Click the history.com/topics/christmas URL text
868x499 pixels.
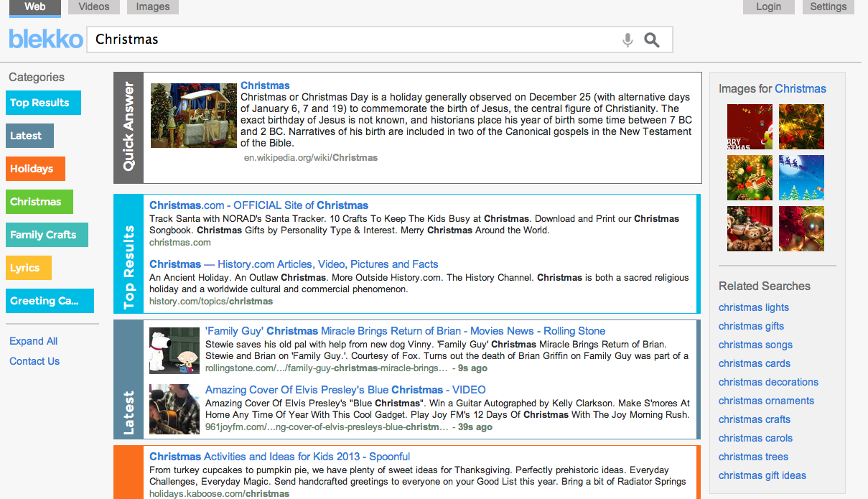211,302
